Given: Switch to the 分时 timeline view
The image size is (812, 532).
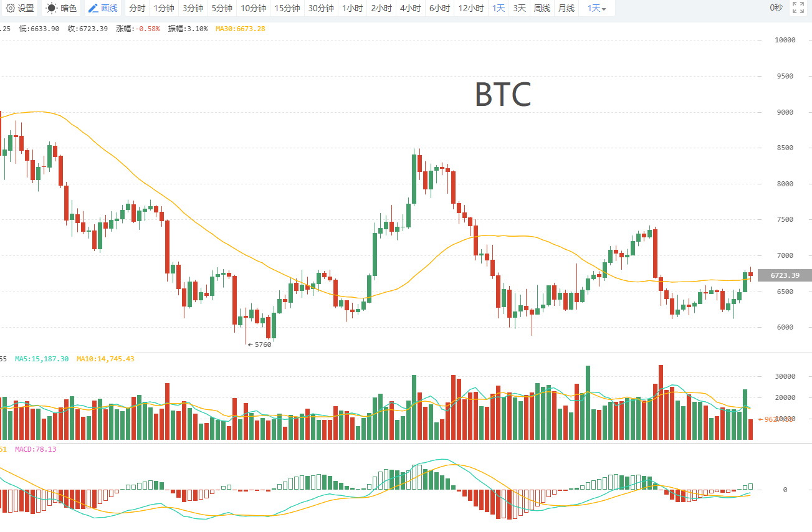Looking at the screenshot, I should pyautogui.click(x=137, y=9).
